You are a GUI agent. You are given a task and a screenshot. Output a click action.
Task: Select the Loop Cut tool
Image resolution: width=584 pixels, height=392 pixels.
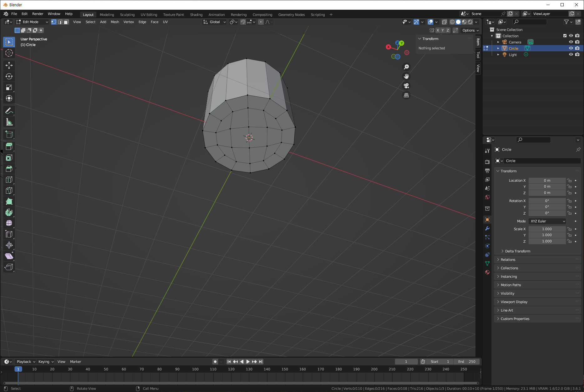pos(9,180)
